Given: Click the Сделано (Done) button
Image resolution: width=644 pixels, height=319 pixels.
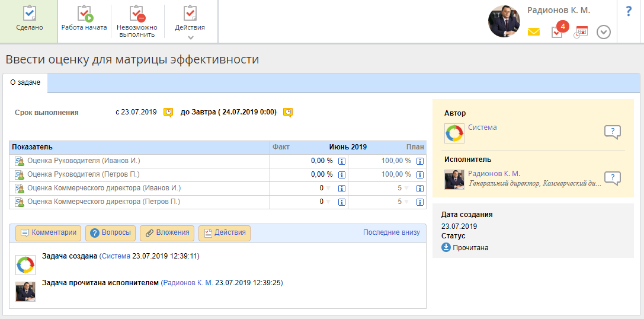Looking at the screenshot, I should pos(29,20).
